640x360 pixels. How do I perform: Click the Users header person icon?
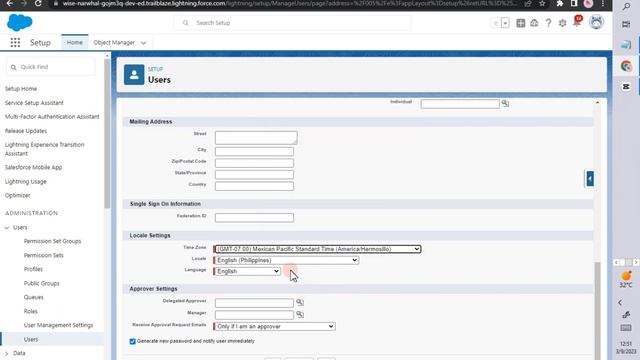pos(134,75)
